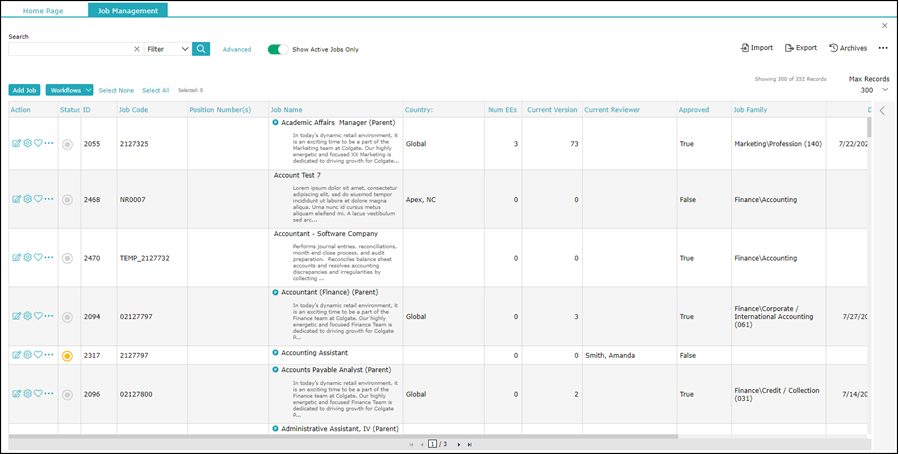
Task: Favorite the Accounting Assistant job with heart
Action: coord(38,355)
